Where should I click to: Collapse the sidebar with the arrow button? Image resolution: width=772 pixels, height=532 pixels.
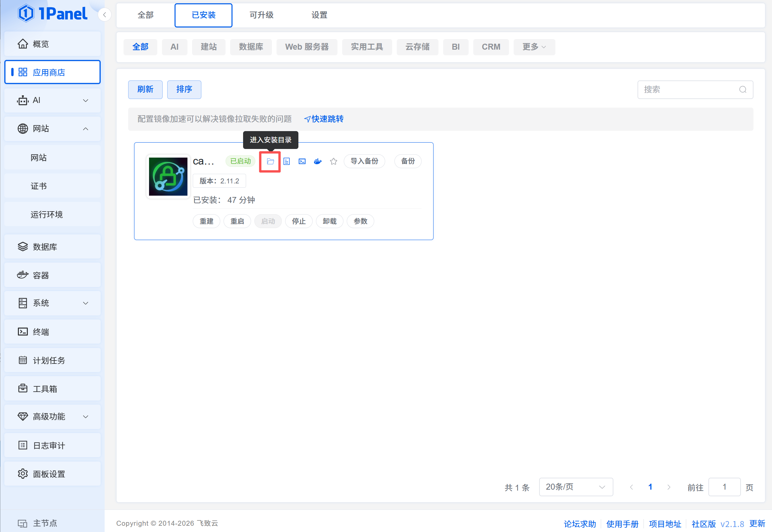(x=105, y=15)
